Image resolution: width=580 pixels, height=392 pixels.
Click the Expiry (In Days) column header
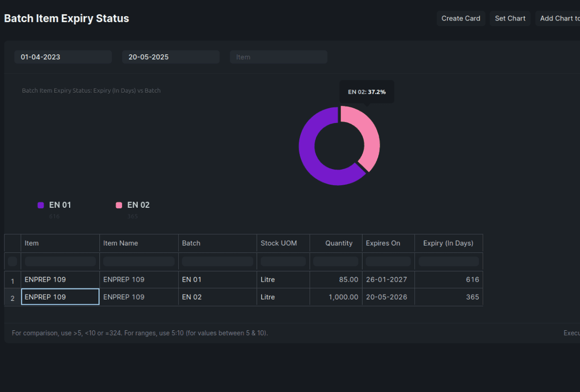[x=448, y=243]
